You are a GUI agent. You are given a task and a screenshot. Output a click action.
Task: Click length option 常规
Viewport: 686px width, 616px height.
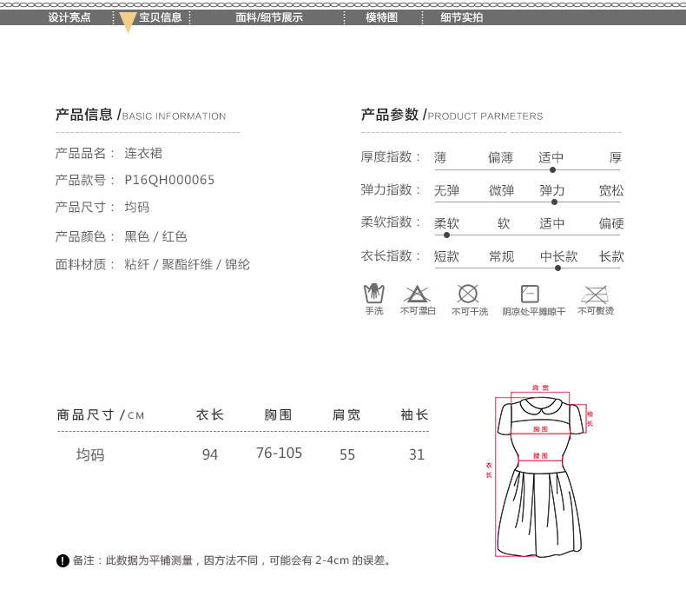501,256
